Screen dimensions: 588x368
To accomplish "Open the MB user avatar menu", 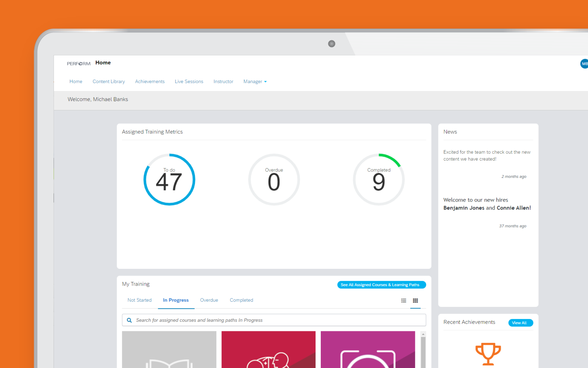I will 584,64.
